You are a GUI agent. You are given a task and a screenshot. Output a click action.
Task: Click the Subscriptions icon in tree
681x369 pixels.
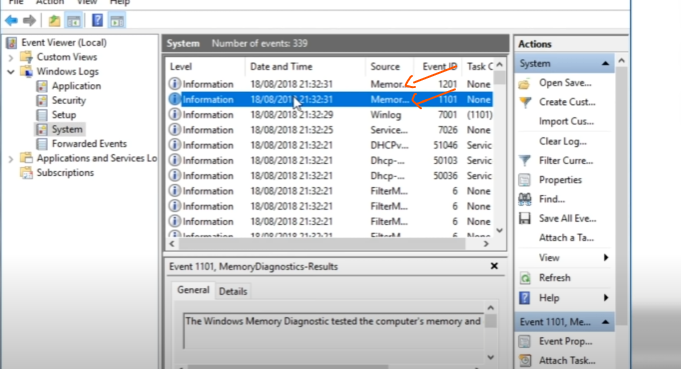pyautogui.click(x=26, y=173)
